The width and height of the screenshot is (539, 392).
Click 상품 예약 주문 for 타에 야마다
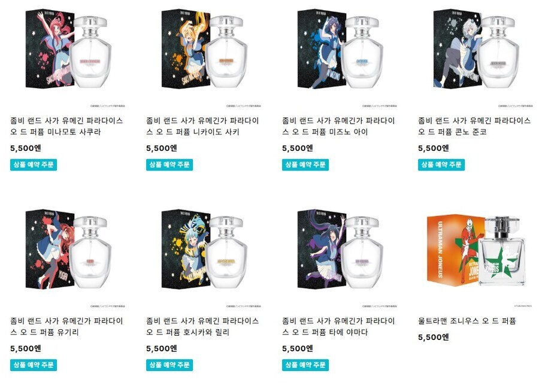[x=305, y=365]
